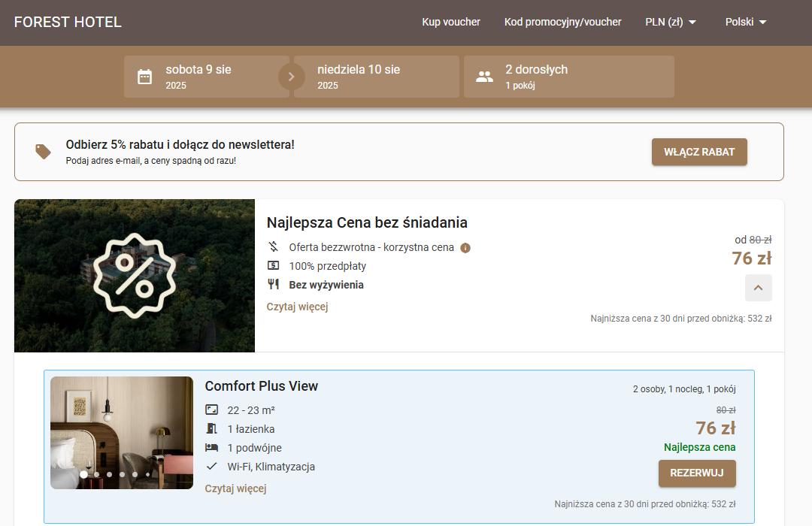The height and width of the screenshot is (526, 812).
Task: Select the second dot of the room photo carousel
Action: click(97, 474)
